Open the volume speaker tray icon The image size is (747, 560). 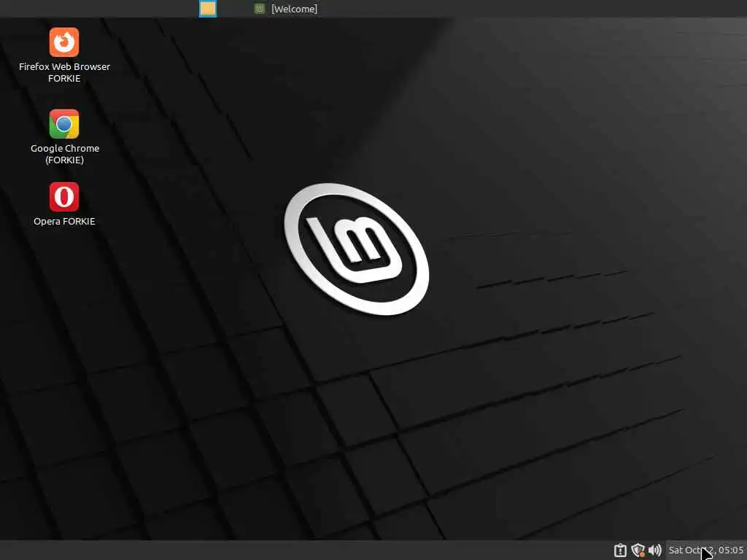[x=655, y=550]
